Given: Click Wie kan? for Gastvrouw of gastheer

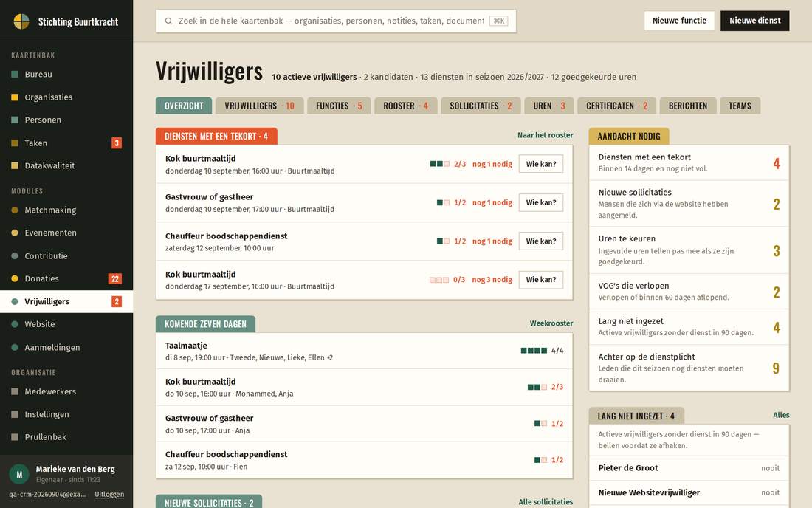Looking at the screenshot, I should (x=541, y=202).
